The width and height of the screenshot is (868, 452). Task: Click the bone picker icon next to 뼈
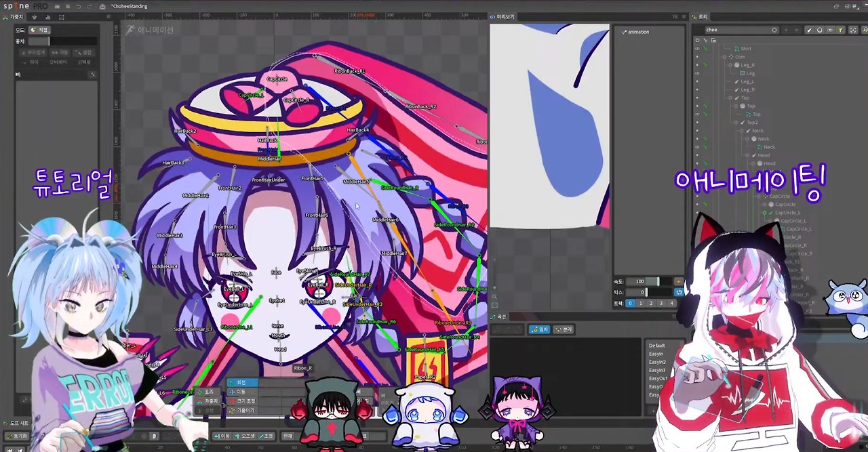coord(93,75)
